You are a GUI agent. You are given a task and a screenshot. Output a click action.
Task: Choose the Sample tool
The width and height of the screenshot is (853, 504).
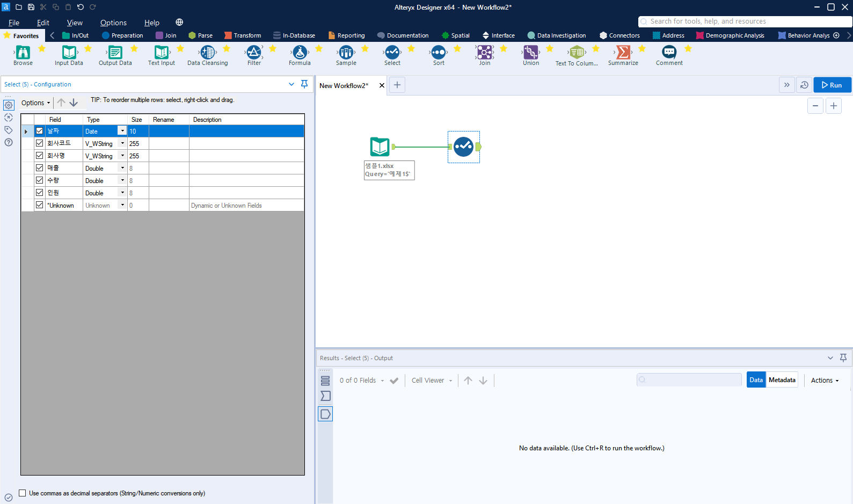(346, 52)
